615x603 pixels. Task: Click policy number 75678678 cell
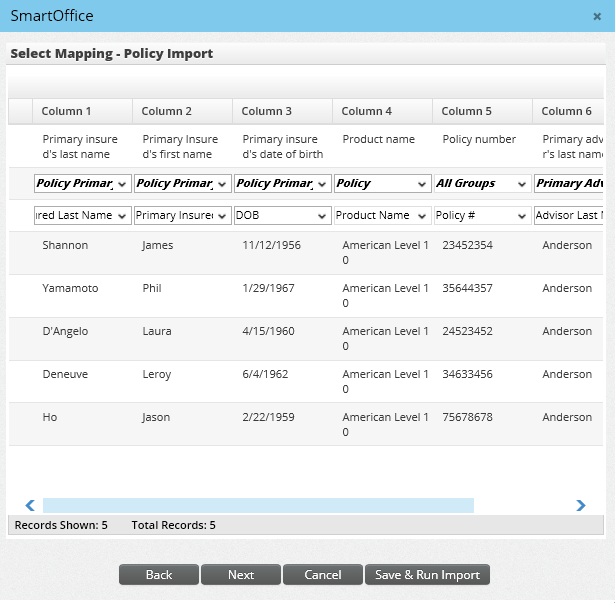click(467, 418)
